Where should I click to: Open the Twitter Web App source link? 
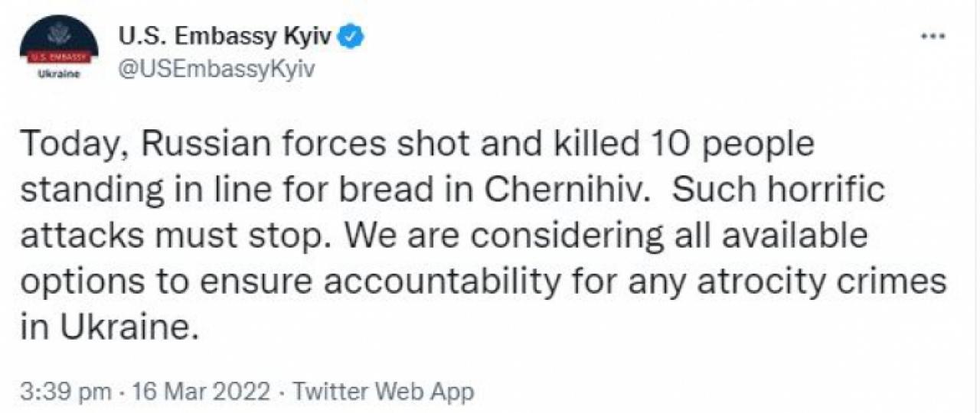(384, 392)
